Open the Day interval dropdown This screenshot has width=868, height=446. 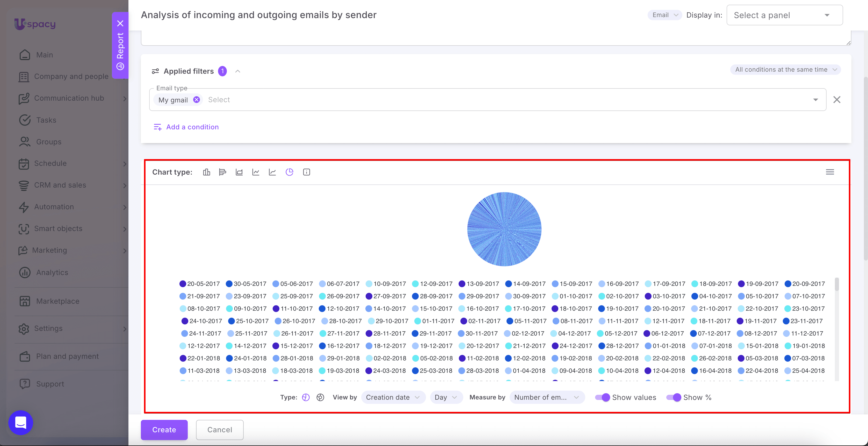point(446,397)
